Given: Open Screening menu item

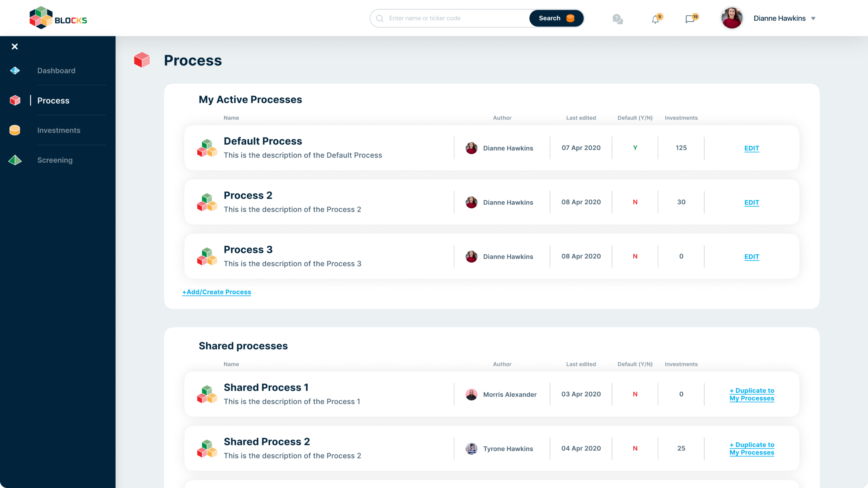Looking at the screenshot, I should click(55, 160).
